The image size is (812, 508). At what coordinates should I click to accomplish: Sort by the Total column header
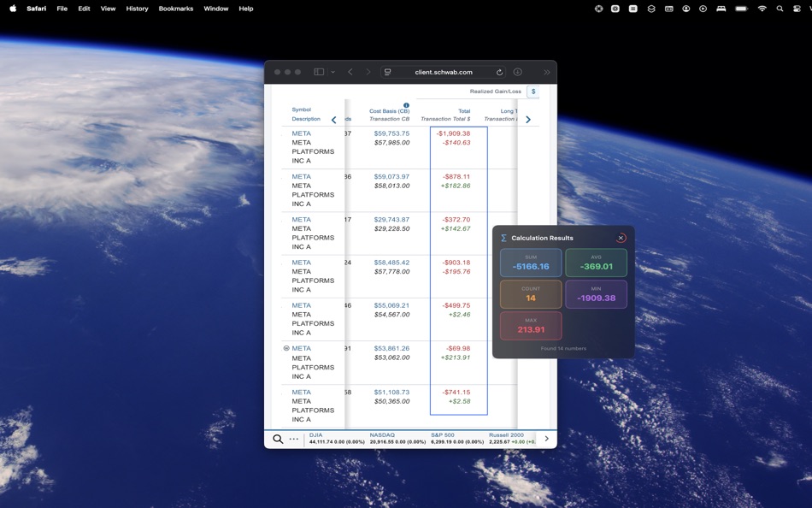[464, 111]
